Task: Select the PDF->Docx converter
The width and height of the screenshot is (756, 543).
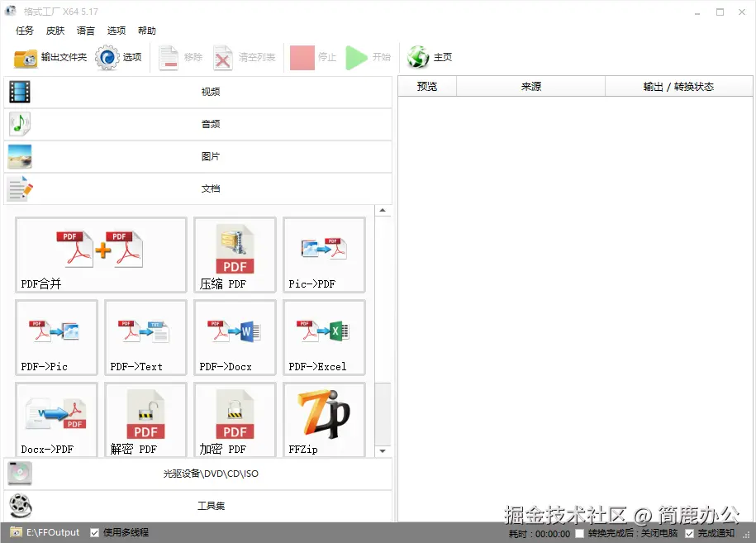Action: click(235, 337)
